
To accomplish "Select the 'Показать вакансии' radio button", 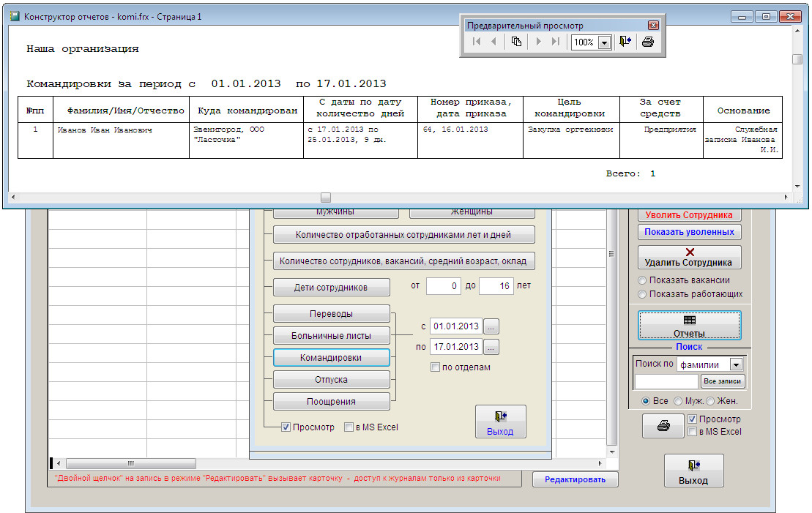I will pyautogui.click(x=642, y=280).
